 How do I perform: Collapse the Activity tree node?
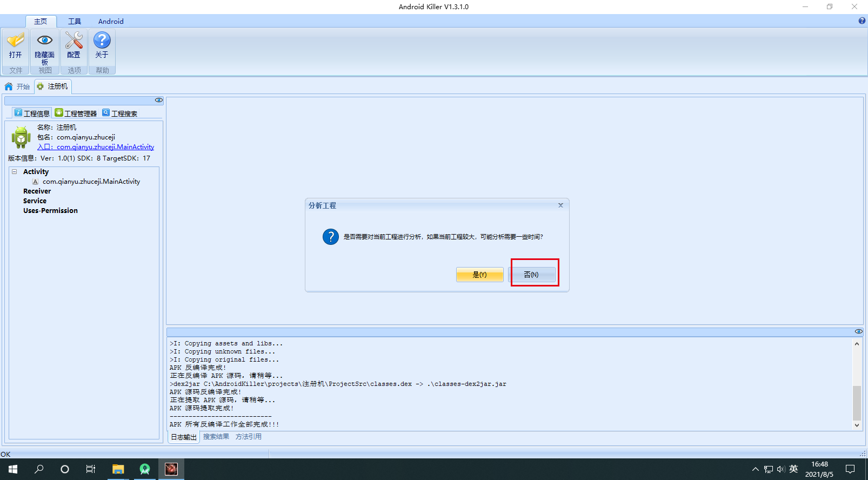(x=15, y=172)
